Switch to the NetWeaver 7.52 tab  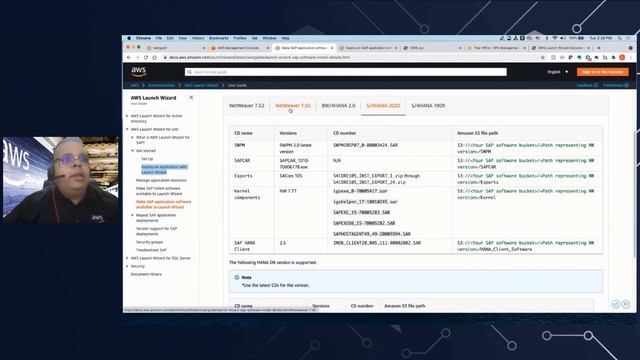247,106
